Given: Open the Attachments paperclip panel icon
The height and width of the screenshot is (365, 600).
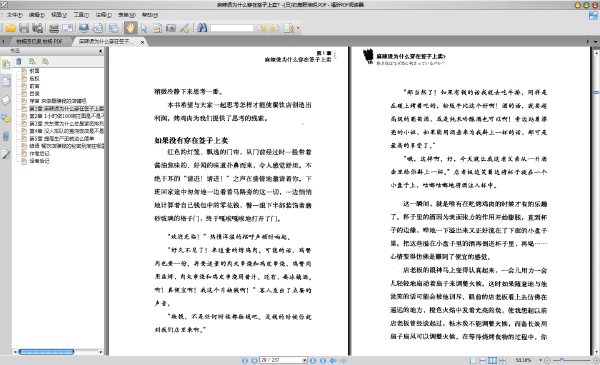Looking at the screenshot, I should pyautogui.click(x=6, y=136).
